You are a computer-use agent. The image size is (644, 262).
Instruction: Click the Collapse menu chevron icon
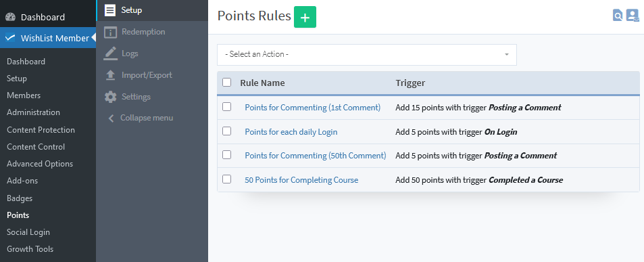(111, 118)
